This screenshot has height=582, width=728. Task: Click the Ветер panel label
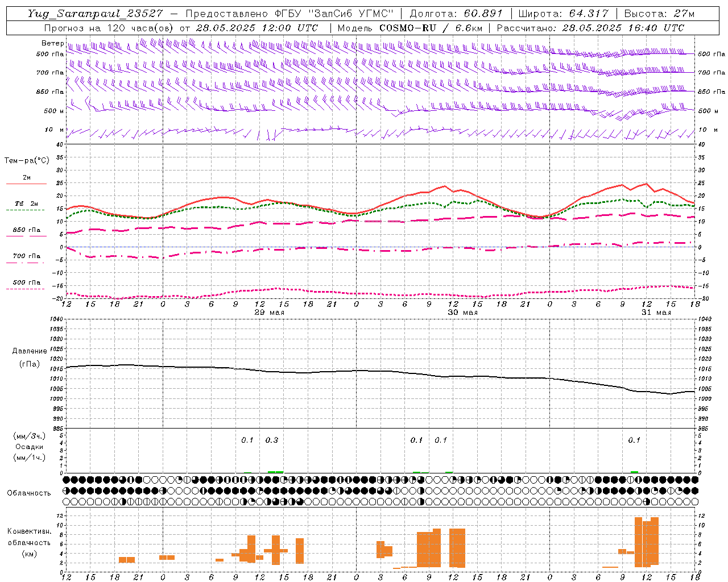click(52, 43)
